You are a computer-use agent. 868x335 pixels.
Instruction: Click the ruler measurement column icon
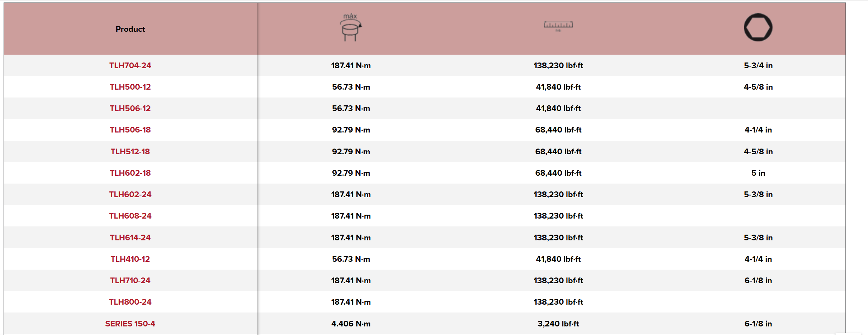(x=558, y=26)
